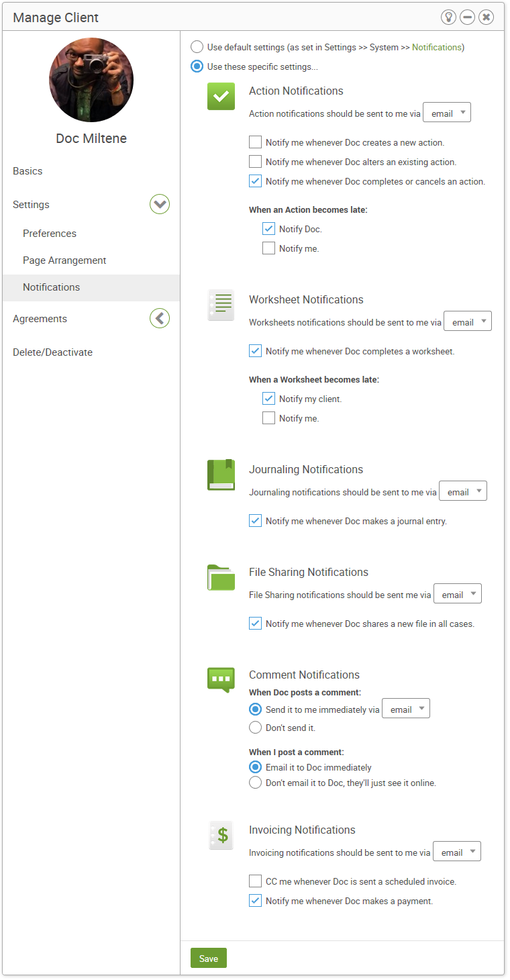This screenshot has width=510, height=980.
Task: Go to the Delete/Deactivate section
Action: point(53,352)
